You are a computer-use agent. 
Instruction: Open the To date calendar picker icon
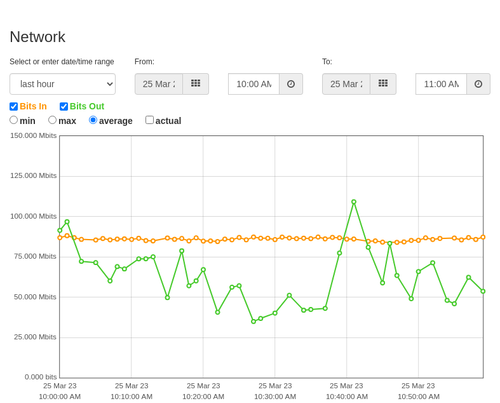[x=383, y=84]
